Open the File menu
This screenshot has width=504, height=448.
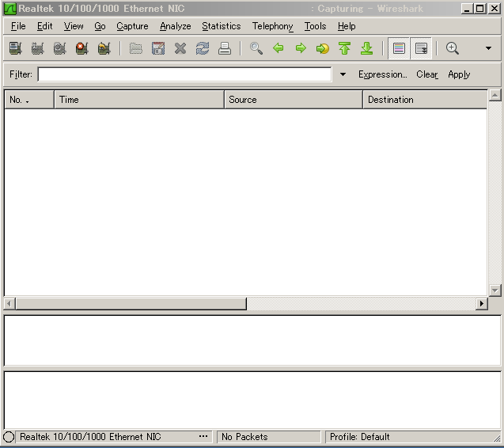coord(18,26)
